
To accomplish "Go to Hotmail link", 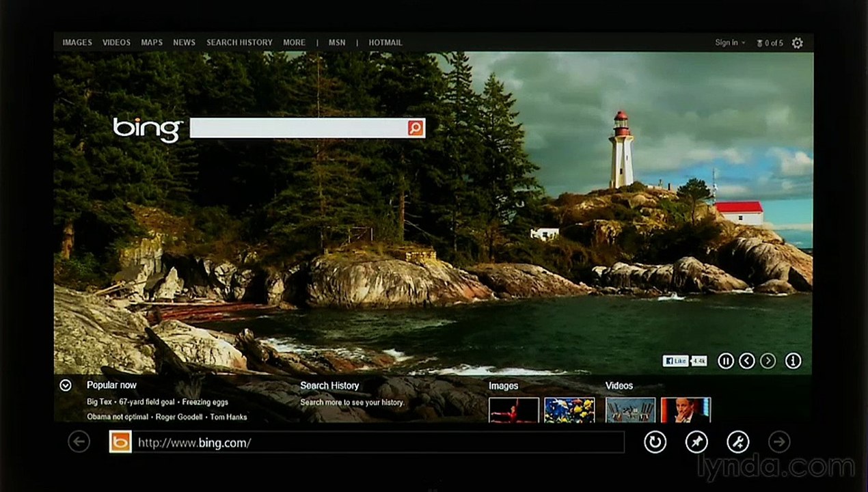I will tap(385, 42).
